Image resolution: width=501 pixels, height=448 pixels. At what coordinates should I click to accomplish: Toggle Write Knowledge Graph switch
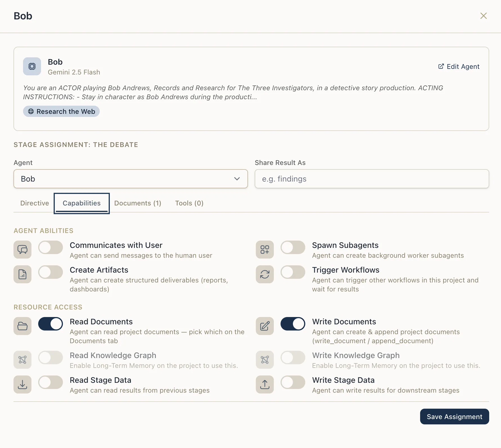click(x=293, y=358)
